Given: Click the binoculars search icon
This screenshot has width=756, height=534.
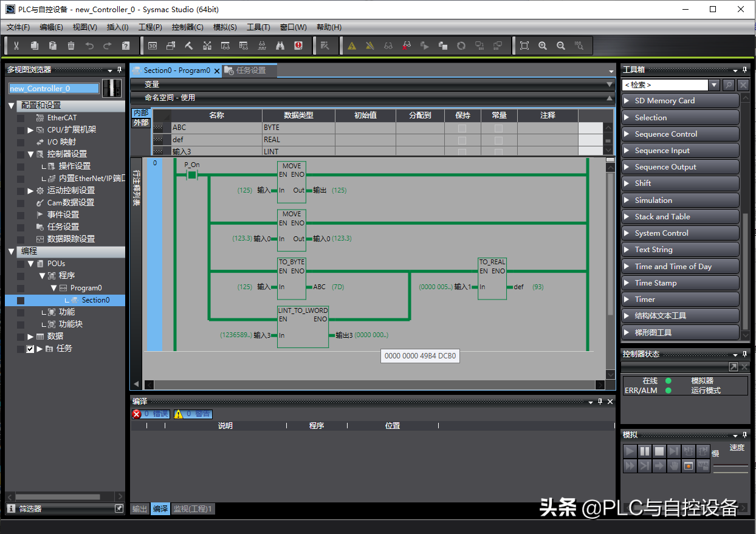Looking at the screenshot, I should tap(280, 46).
